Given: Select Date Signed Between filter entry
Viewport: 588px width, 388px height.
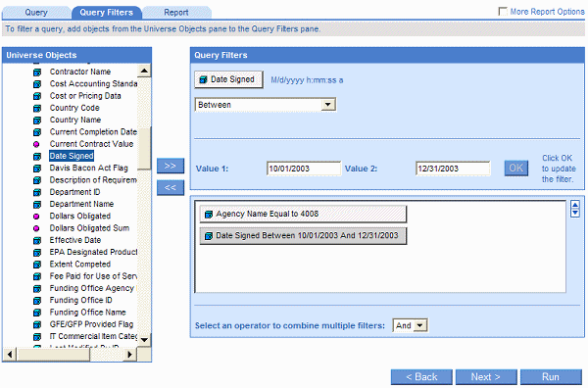Looking at the screenshot, I should 303,236.
